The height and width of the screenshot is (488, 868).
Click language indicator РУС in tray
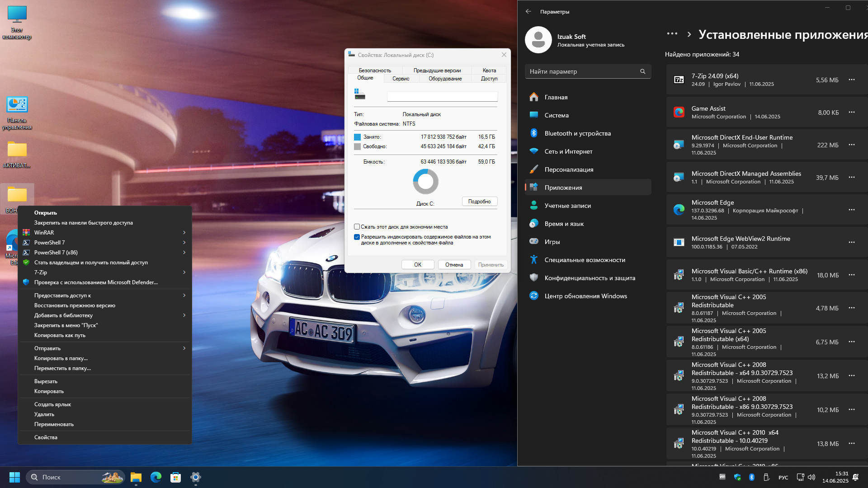(x=783, y=478)
